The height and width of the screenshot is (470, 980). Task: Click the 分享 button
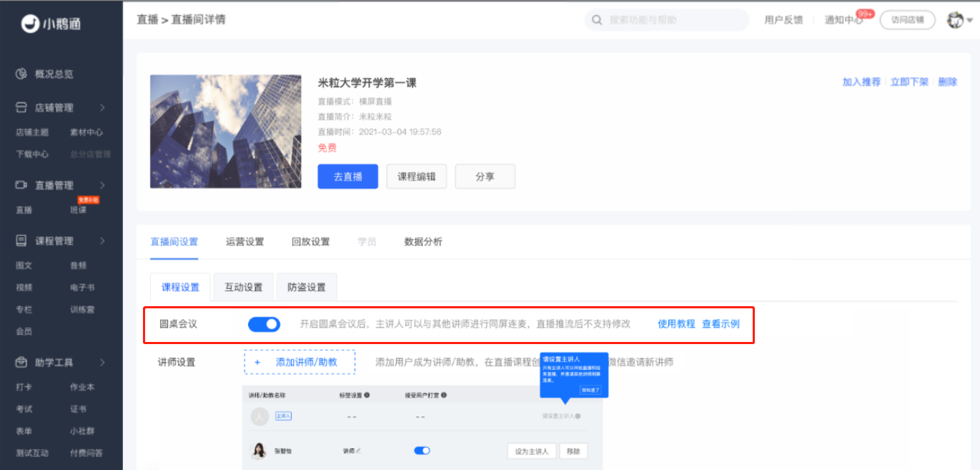(485, 176)
